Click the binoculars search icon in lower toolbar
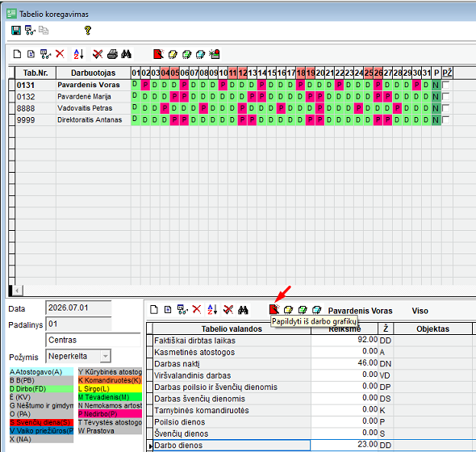Viewport: 476px width, 452px height. coord(243,309)
